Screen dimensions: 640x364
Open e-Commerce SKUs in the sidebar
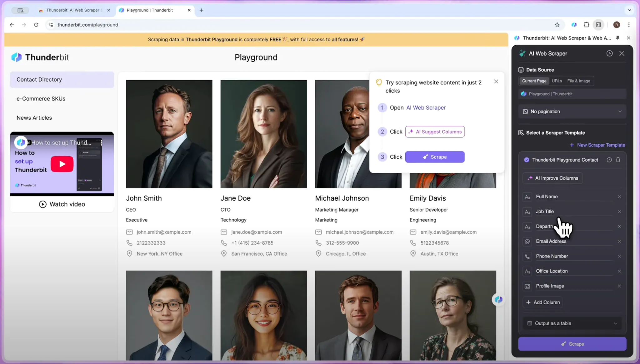coord(41,99)
